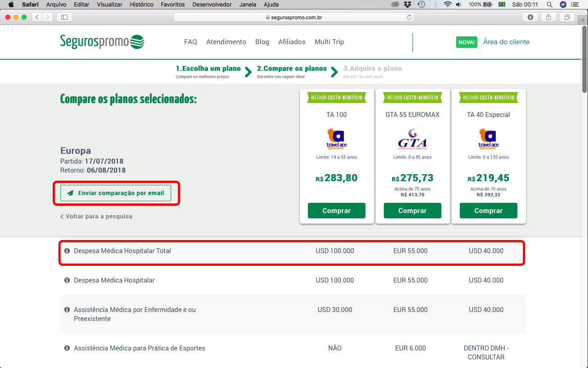Buy the GTA 55 EUROMAX plan

click(x=412, y=211)
